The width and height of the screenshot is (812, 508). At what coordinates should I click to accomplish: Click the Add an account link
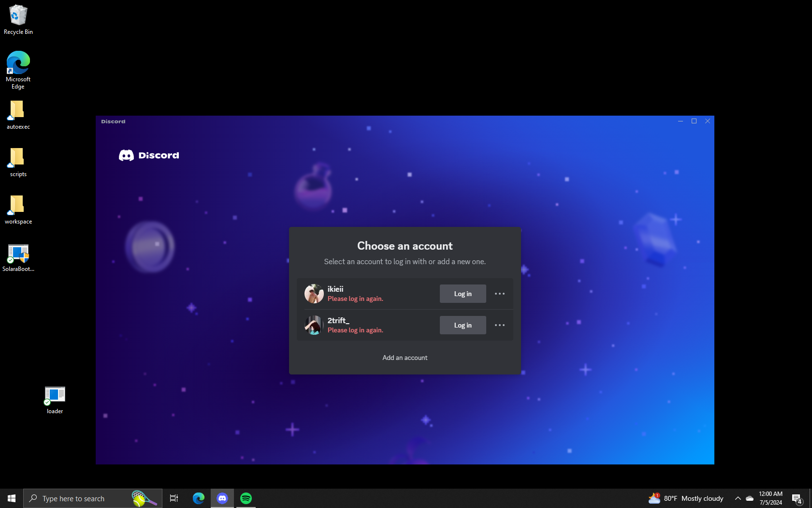(x=405, y=358)
